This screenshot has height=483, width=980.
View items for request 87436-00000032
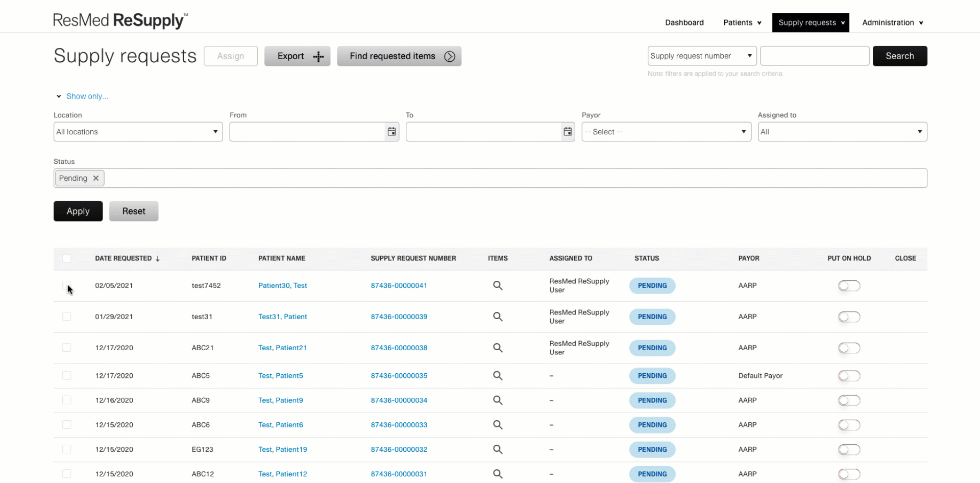(x=498, y=449)
